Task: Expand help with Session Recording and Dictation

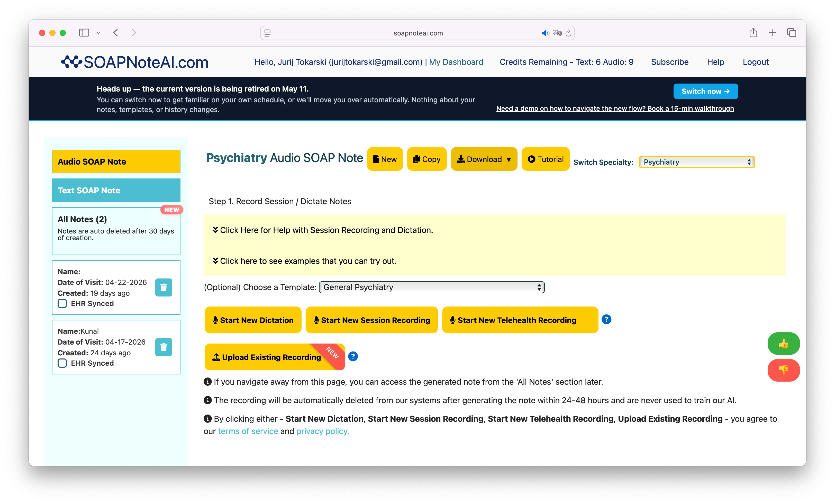Action: tap(323, 230)
